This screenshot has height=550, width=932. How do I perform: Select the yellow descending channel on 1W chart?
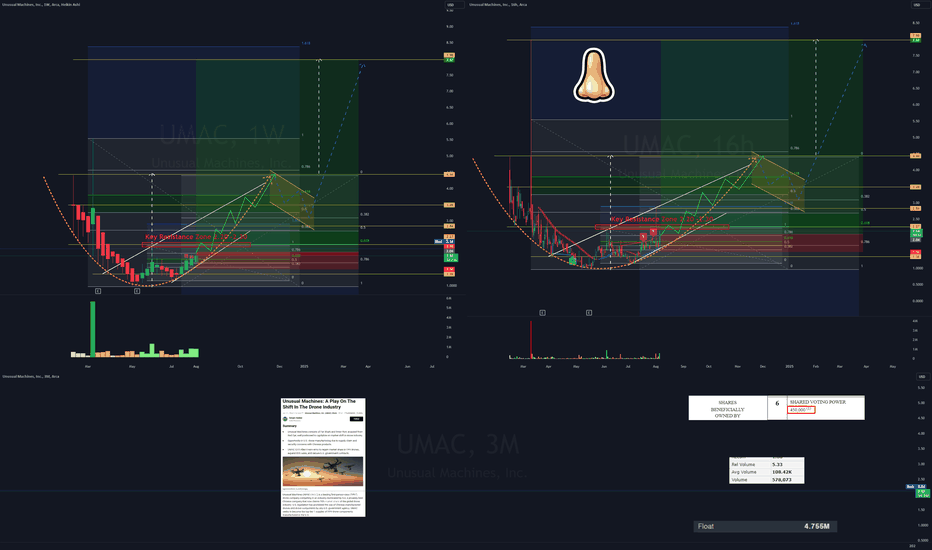(292, 202)
